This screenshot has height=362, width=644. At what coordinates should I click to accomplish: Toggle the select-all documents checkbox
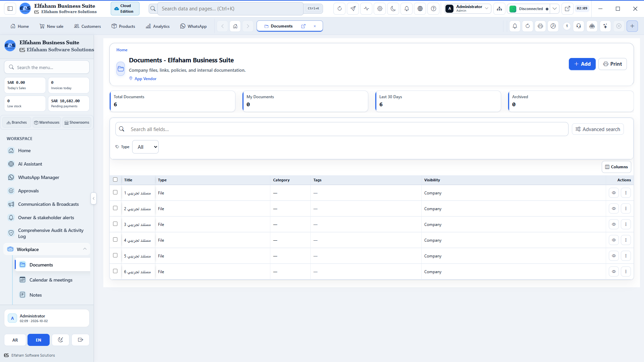coord(115,180)
